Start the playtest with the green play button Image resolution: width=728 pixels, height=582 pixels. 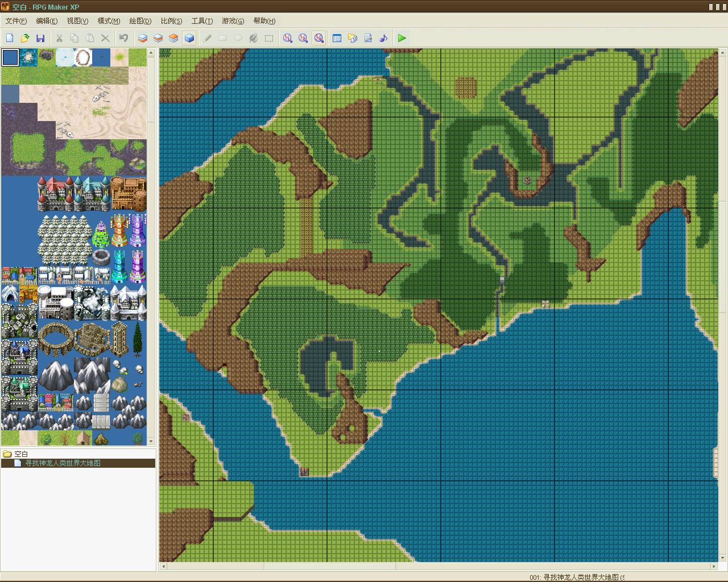[402, 38]
